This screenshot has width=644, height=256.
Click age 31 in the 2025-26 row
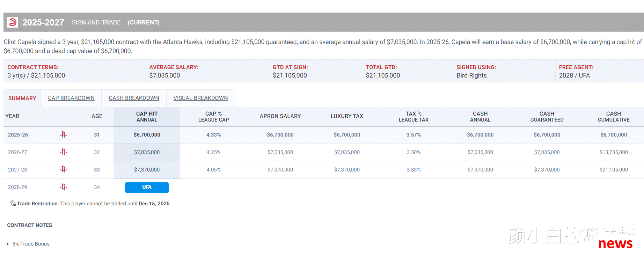click(97, 135)
